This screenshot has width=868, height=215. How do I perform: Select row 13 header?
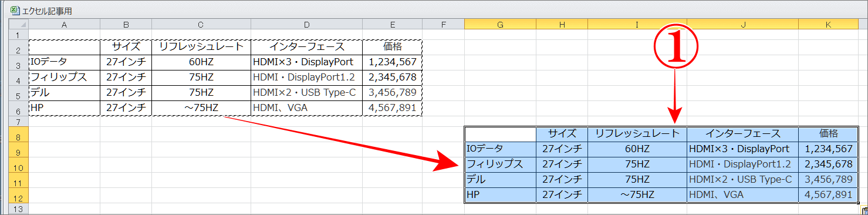tap(18, 209)
